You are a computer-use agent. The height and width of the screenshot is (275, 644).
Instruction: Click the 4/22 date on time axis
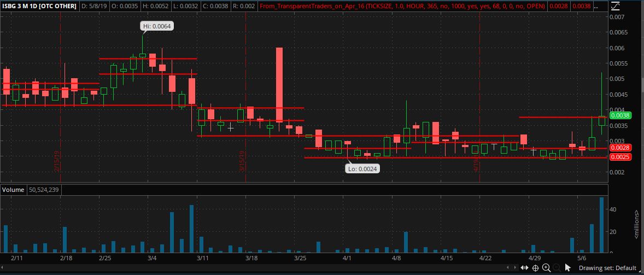tap(485, 258)
